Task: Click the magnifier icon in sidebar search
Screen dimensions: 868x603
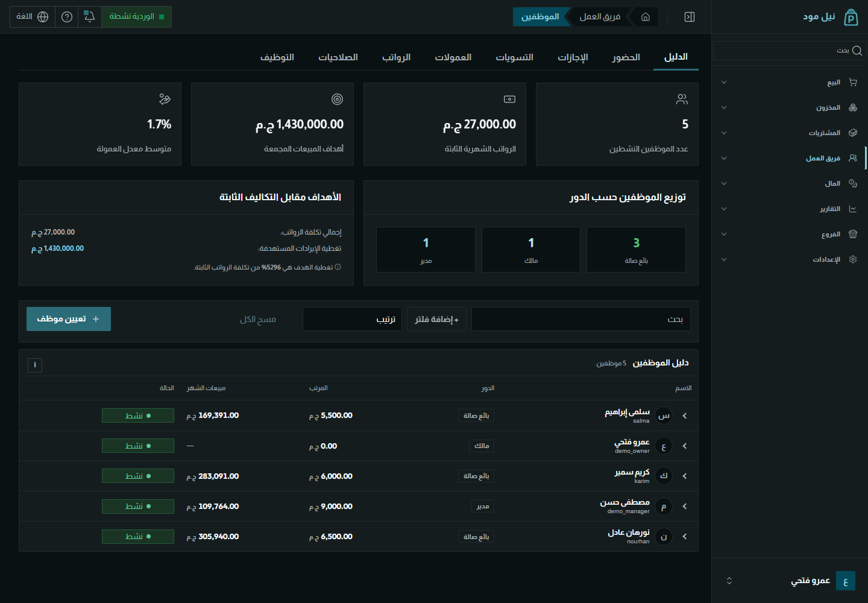Action: 857,51
